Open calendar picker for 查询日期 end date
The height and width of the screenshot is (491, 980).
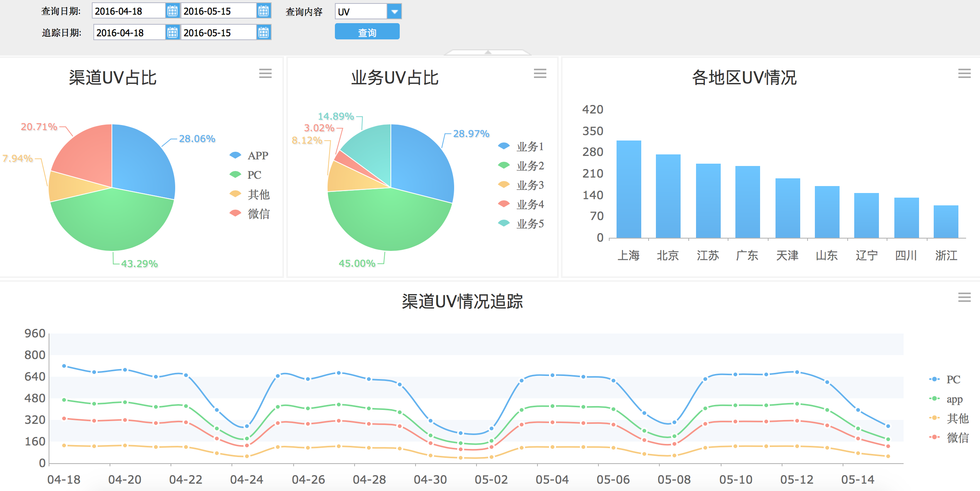pyautogui.click(x=264, y=11)
